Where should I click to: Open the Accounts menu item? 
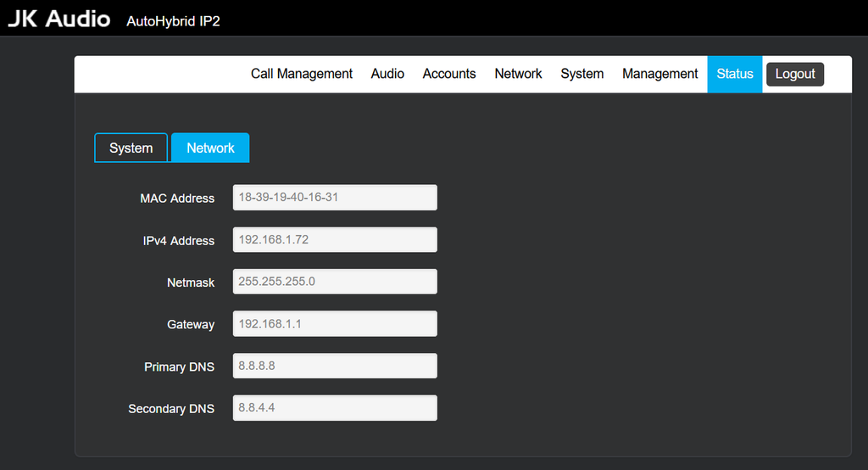449,74
